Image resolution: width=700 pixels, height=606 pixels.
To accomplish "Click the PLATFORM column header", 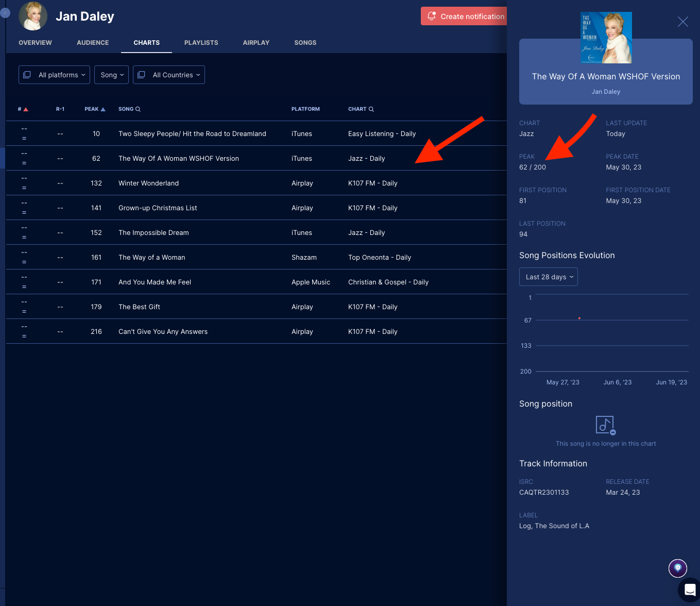I will pos(305,109).
